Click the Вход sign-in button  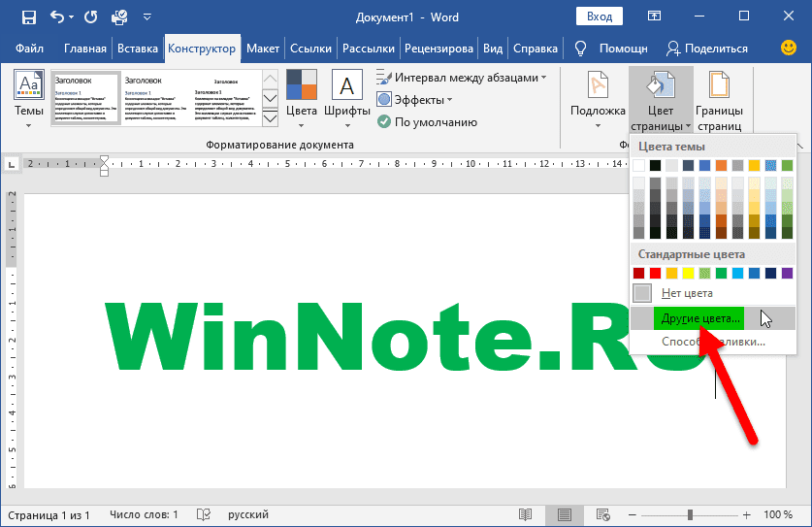pos(600,16)
